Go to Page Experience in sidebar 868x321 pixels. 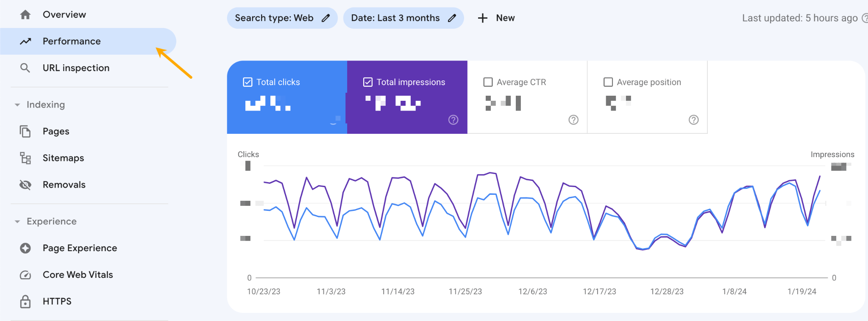[80, 248]
